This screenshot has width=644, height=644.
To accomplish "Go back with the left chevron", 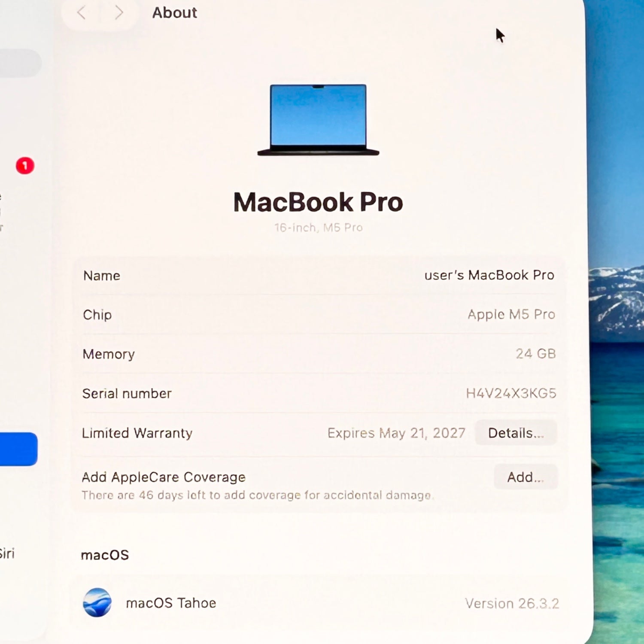I will (x=81, y=13).
